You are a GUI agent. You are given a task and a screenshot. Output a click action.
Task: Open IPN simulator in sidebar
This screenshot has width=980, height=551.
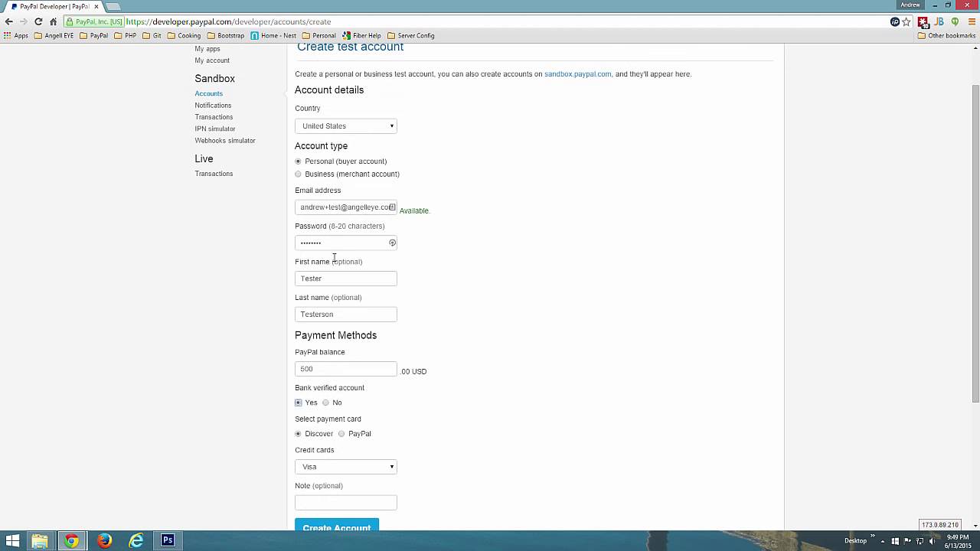coord(215,129)
